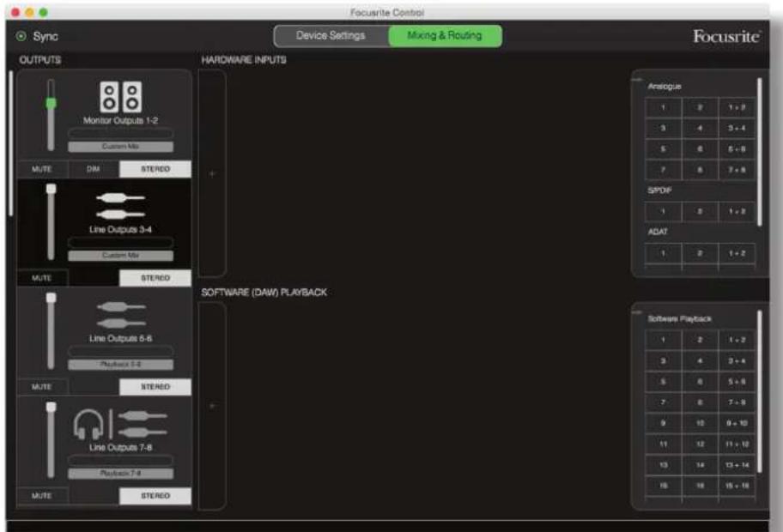783x532 pixels.
Task: Add ADAT stereo pair 1+2
Action: point(737,253)
